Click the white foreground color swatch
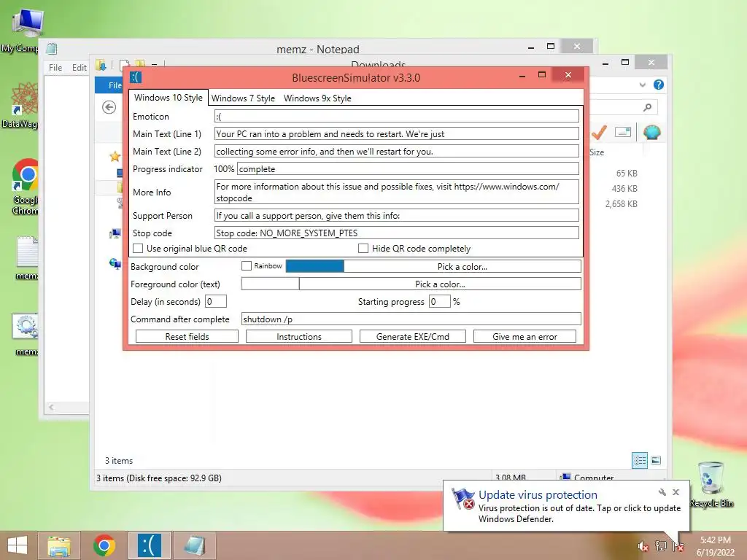Viewport: 747px width, 560px height. coord(270,284)
